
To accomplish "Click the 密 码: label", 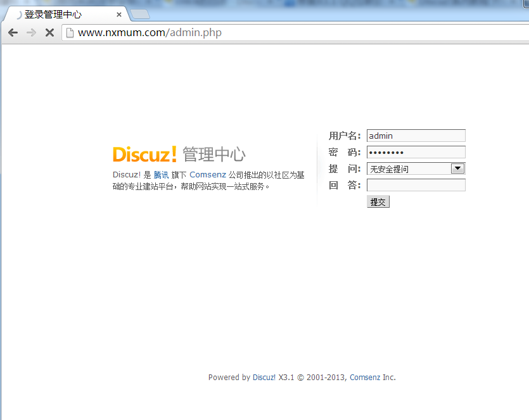I will click(345, 152).
